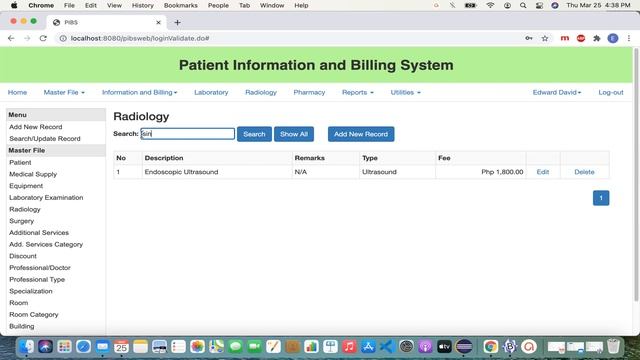Select Search/Update Record in sidebar
This screenshot has height=360, width=640.
tap(44, 139)
